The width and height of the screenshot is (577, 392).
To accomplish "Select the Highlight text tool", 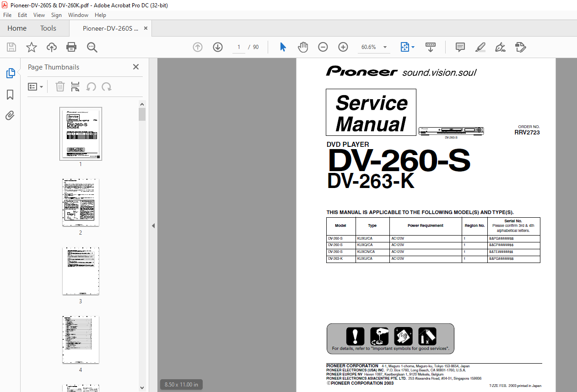I will [480, 47].
